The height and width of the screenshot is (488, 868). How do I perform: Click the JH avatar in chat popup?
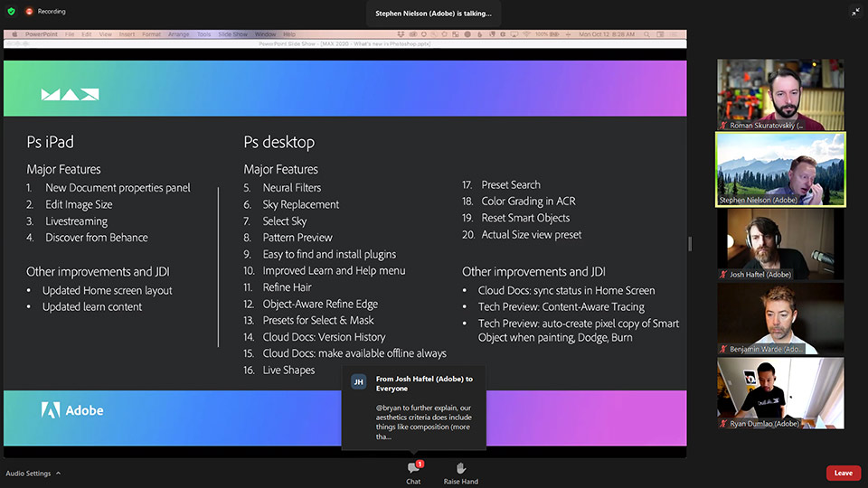click(x=359, y=381)
